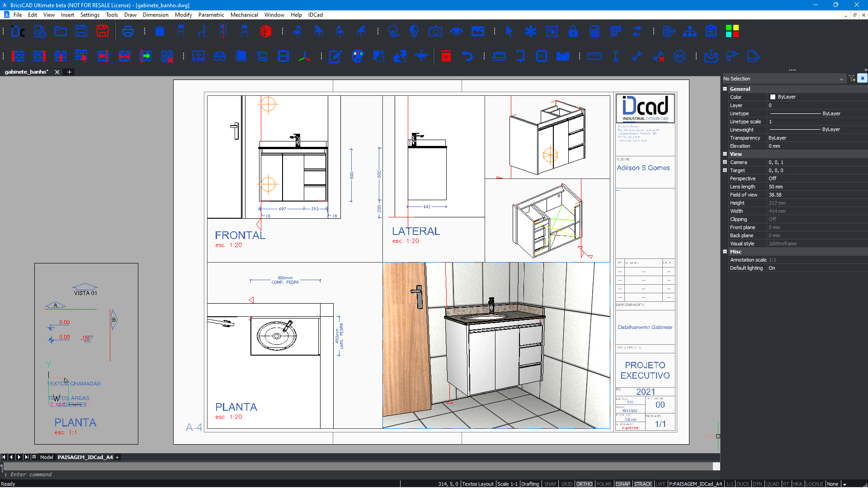
Task: Open file with the folder icon
Action: tap(61, 31)
